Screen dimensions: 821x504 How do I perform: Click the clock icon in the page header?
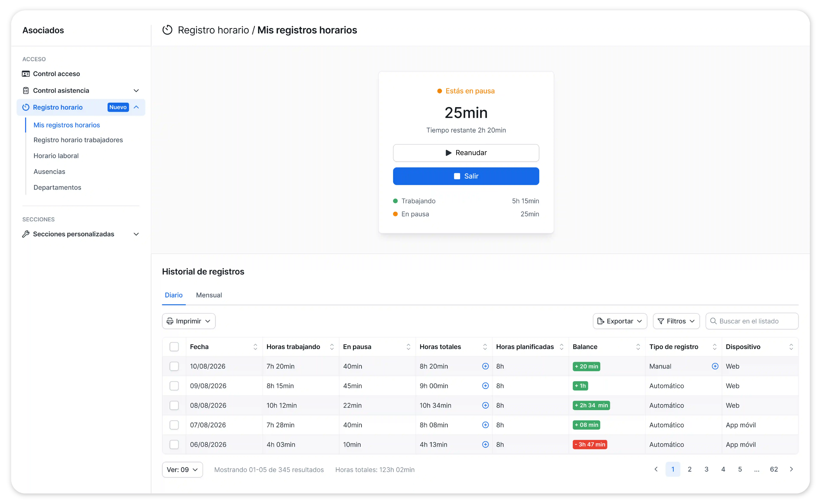click(167, 30)
